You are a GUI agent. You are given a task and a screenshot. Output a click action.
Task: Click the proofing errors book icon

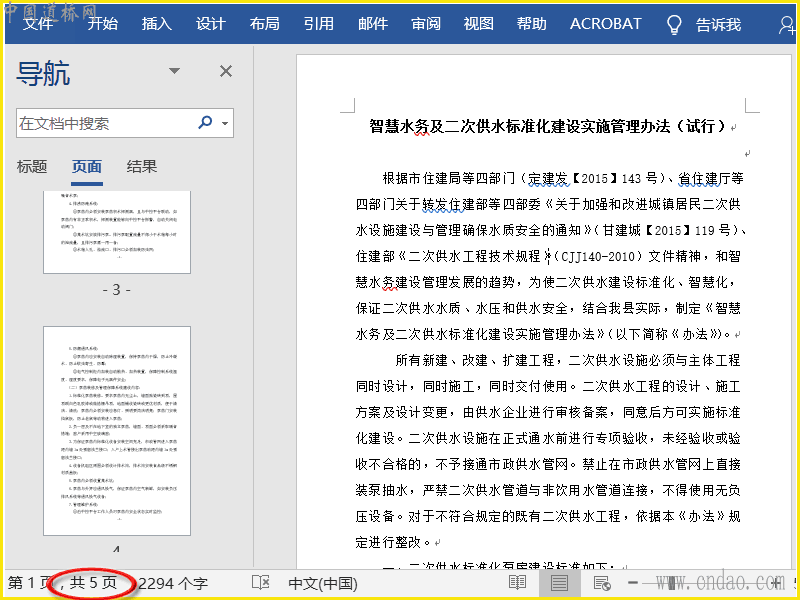[260, 583]
